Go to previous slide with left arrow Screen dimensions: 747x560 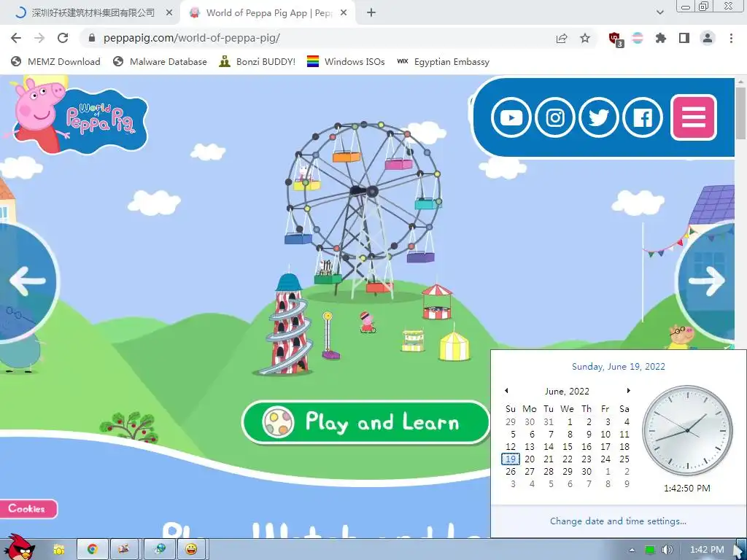[x=27, y=281]
